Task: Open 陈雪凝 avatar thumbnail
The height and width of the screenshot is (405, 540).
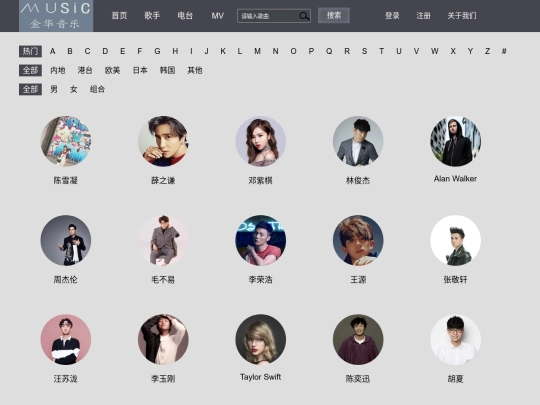Action: [x=66, y=141]
